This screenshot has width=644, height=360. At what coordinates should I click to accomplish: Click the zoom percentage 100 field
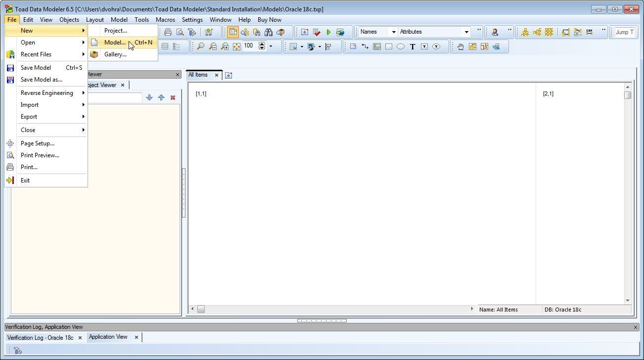pyautogui.click(x=250, y=46)
